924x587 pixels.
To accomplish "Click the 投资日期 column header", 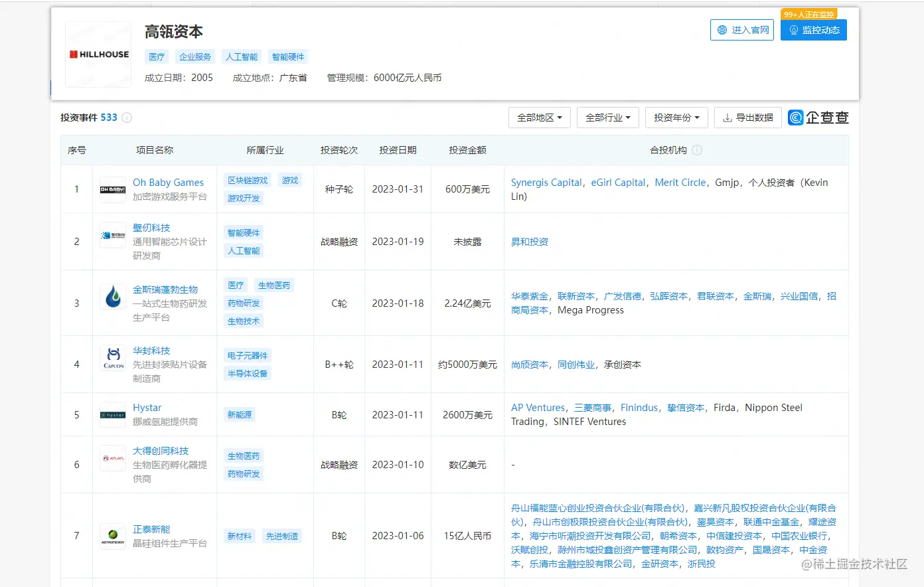I will point(398,150).
